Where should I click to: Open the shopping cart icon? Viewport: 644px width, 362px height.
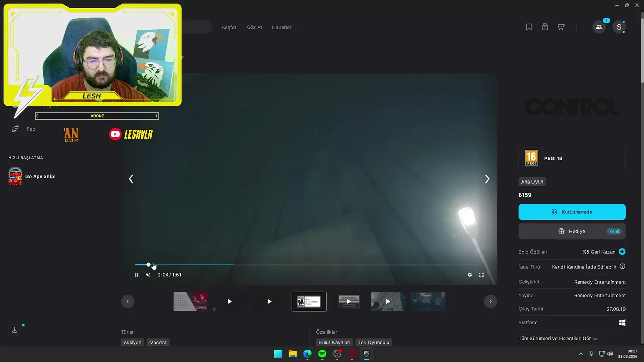pos(561,27)
